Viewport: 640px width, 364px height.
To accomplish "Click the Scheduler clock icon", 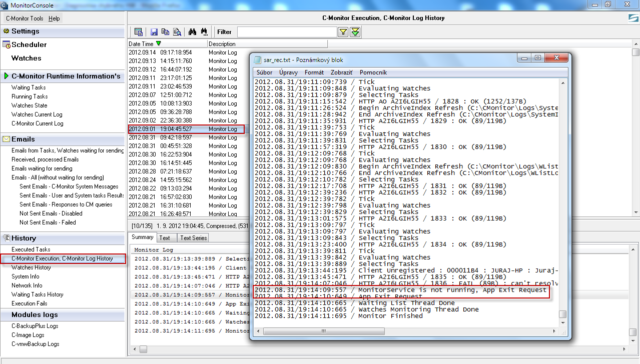I will click(7, 45).
